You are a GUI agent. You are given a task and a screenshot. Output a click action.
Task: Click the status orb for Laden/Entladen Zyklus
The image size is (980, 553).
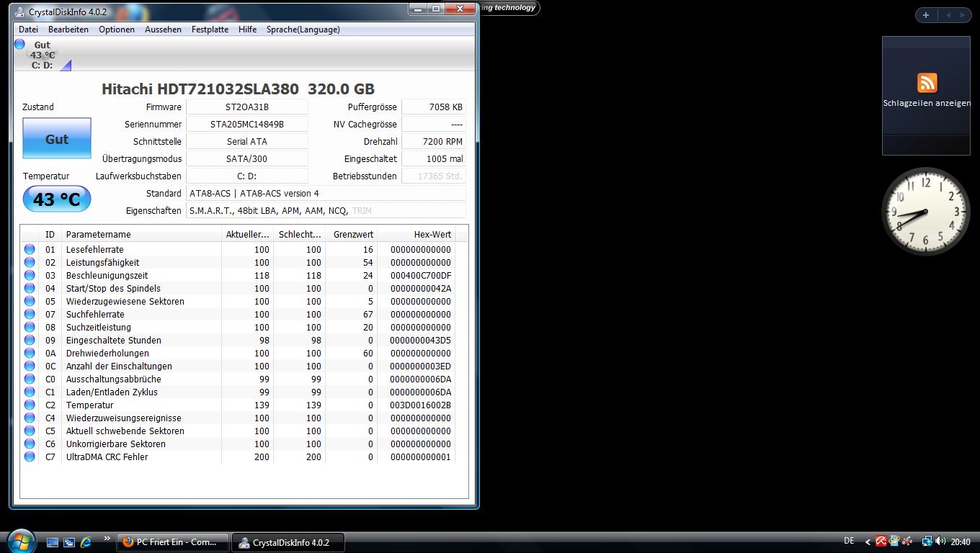(x=30, y=392)
